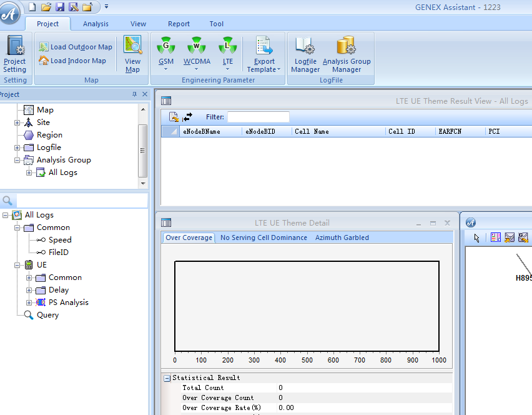
Task: Open the LTE engineering parameter menu
Action: [228, 54]
